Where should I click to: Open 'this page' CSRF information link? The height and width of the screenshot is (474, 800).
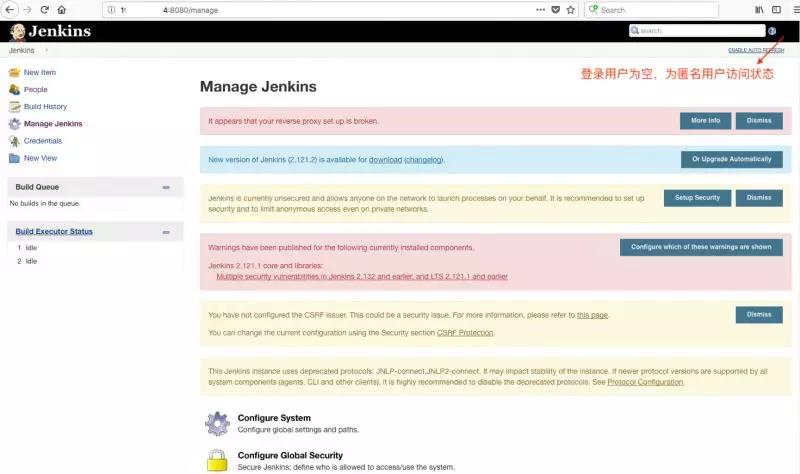(x=592, y=315)
